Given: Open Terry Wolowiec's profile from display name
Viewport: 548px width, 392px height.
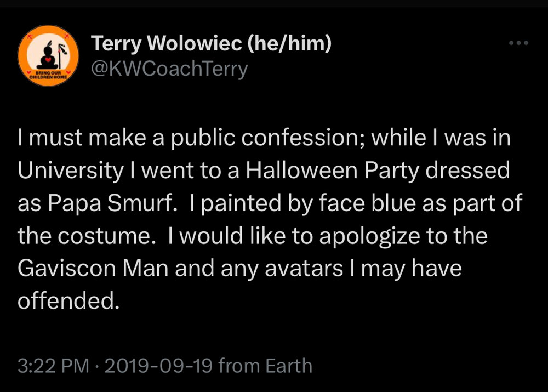Looking at the screenshot, I should [167, 43].
